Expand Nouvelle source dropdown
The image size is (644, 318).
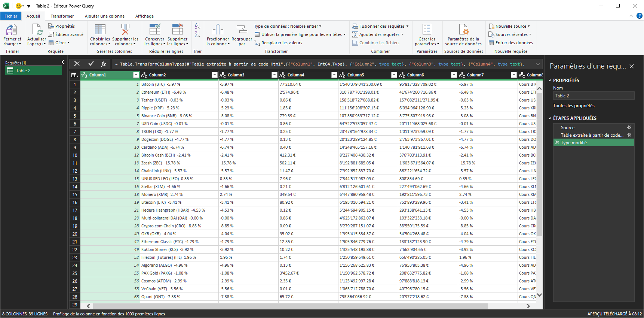point(528,26)
